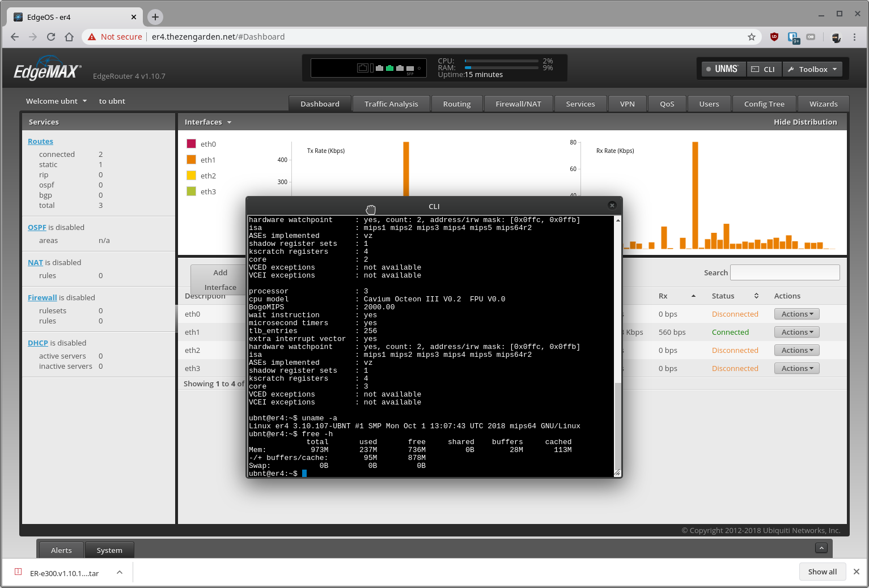Go back to the previous page
This screenshot has height=588, width=869.
click(x=15, y=37)
